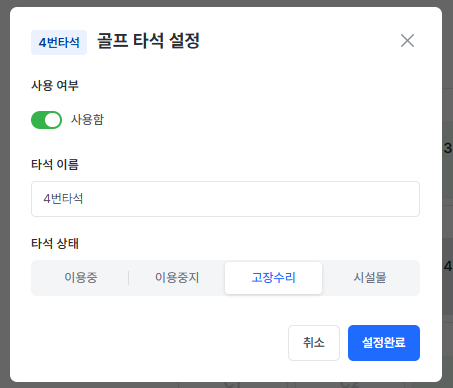Click the background cell numbered 4
The width and height of the screenshot is (453, 388).
(x=448, y=266)
